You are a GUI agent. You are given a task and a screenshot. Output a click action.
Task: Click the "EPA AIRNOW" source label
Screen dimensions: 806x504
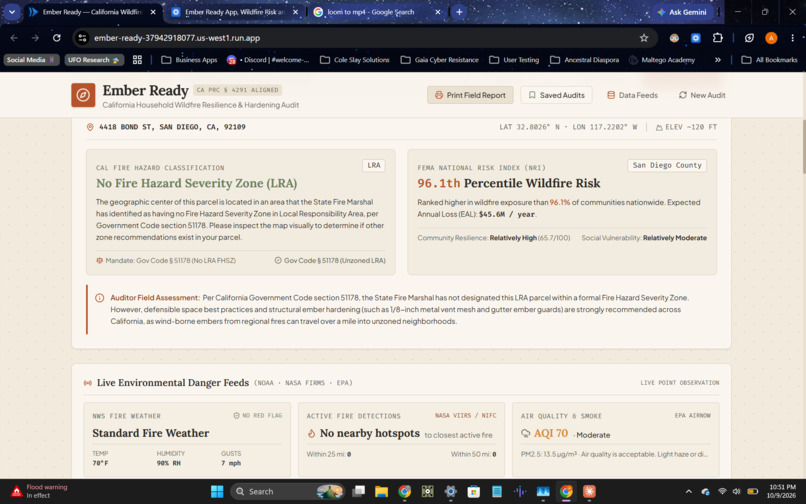click(x=692, y=416)
